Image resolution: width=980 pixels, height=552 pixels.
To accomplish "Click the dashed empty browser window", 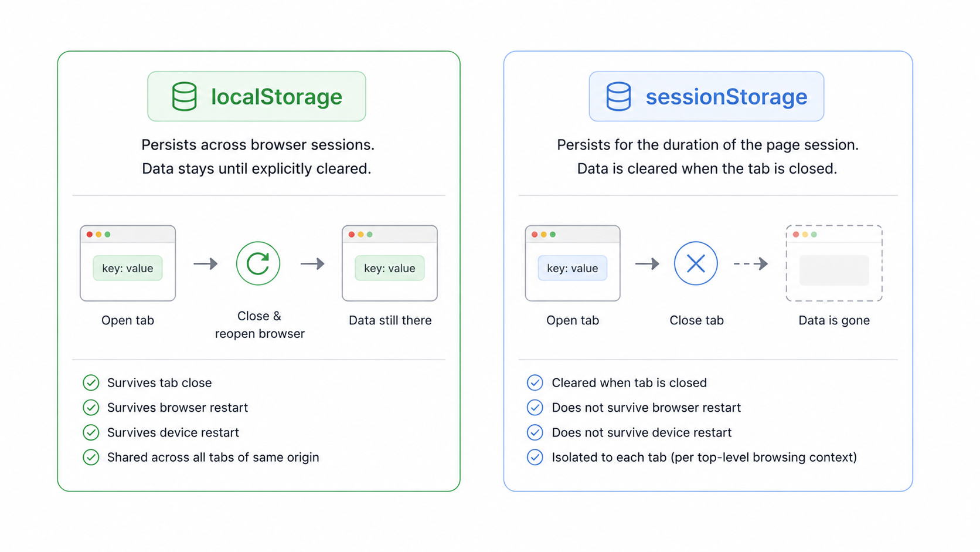I will [834, 263].
